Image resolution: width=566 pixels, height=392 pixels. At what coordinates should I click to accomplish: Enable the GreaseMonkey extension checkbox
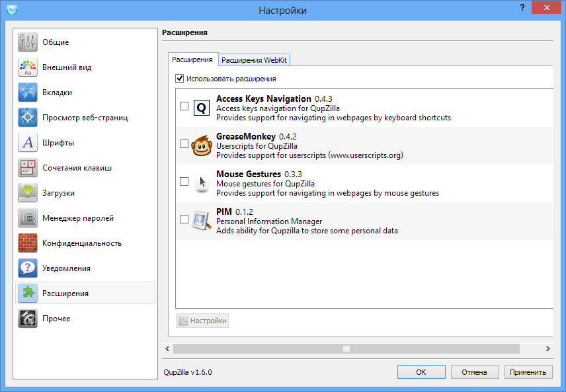tap(184, 143)
